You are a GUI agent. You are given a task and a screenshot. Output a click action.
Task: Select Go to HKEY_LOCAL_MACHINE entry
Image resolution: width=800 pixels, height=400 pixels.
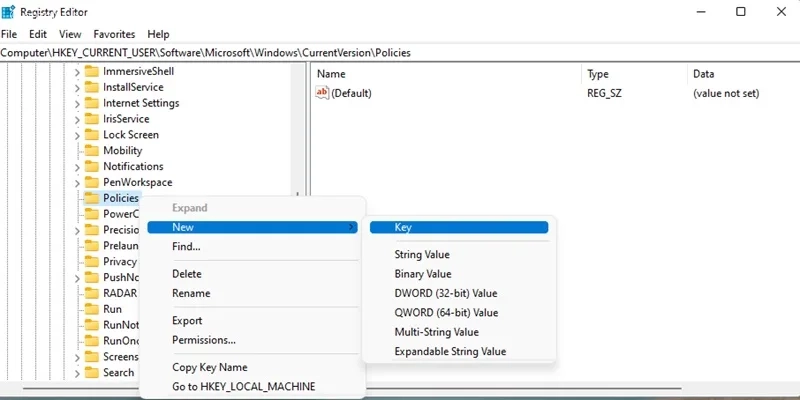pyautogui.click(x=243, y=386)
